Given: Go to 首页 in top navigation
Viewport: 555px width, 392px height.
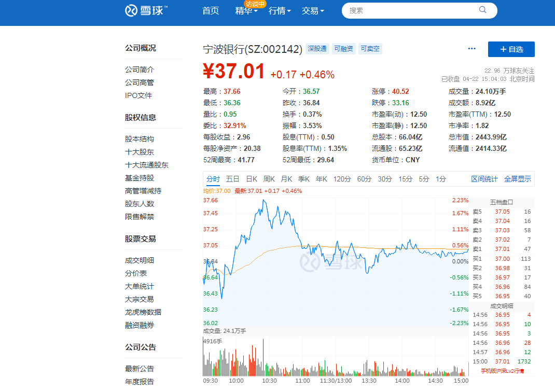Looking at the screenshot, I should (211, 11).
